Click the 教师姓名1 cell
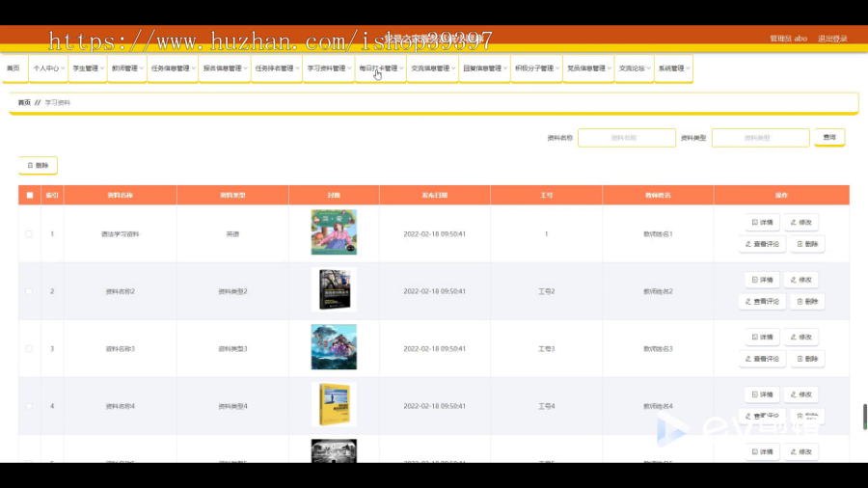This screenshot has width=868, height=488. (x=658, y=234)
